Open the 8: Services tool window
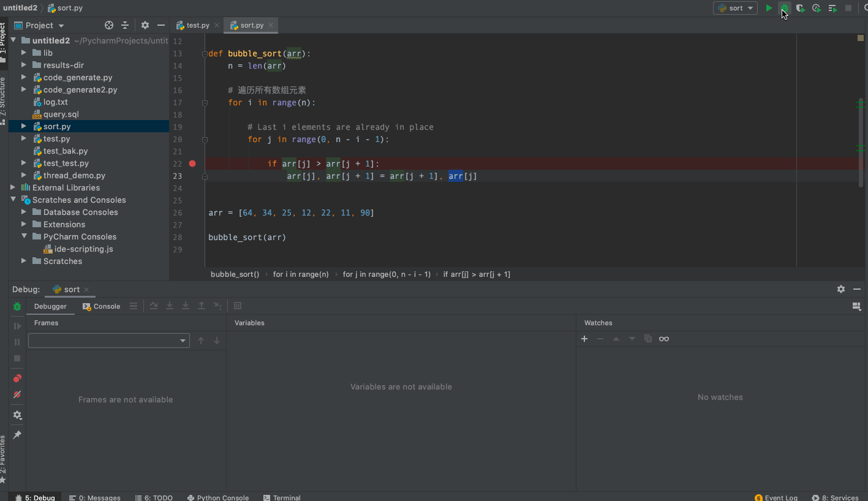The image size is (868, 501). 835,497
